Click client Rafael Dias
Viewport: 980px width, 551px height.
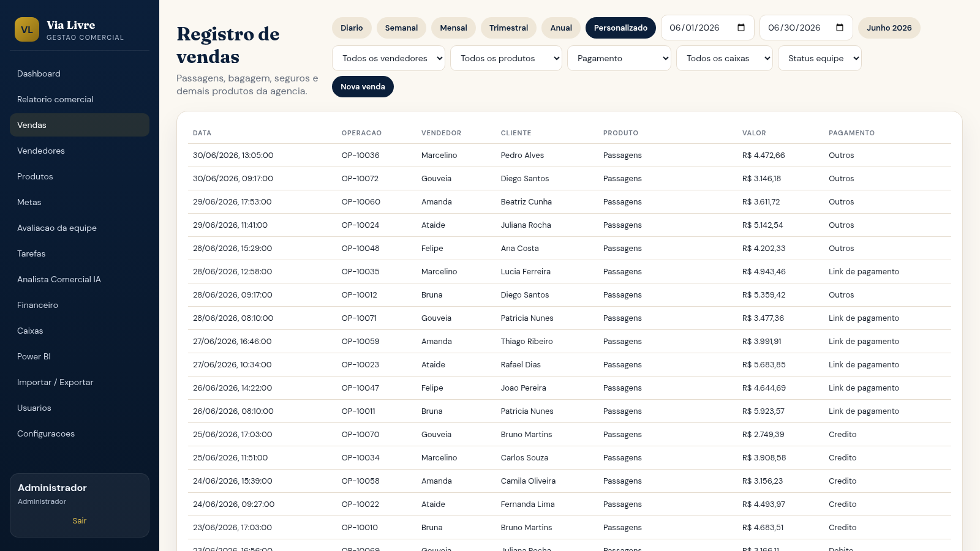tap(521, 365)
